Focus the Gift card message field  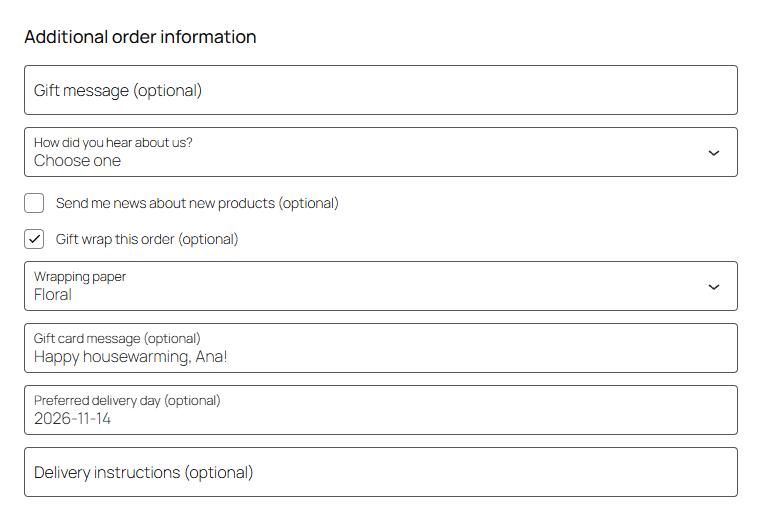coord(380,348)
